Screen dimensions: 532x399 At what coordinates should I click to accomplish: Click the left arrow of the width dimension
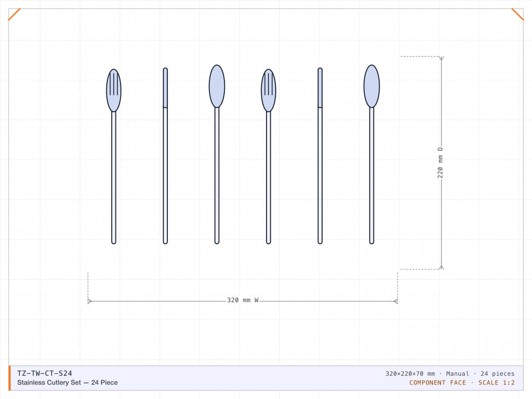pos(89,301)
